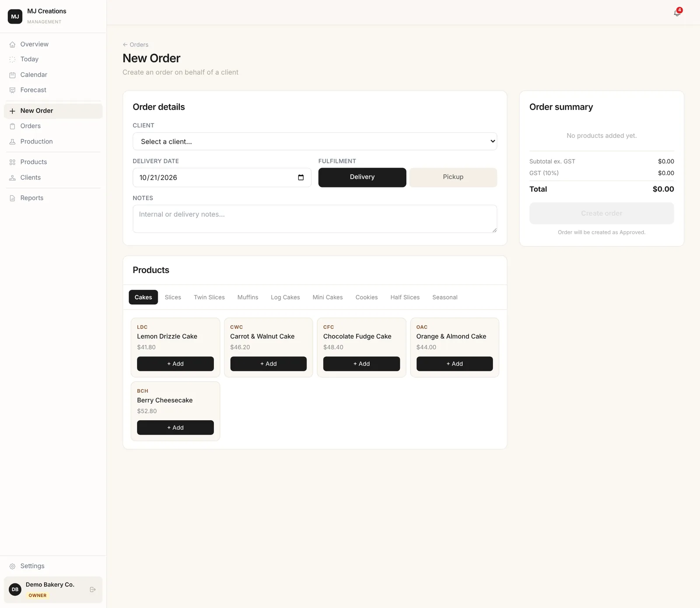
Task: Click the Reports document icon
Action: click(12, 198)
